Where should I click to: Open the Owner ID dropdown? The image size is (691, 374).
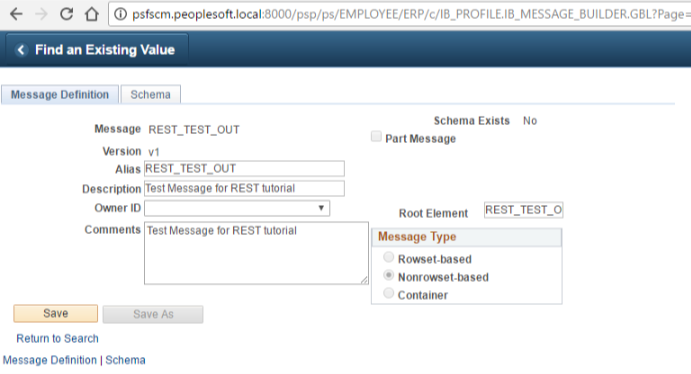(237, 208)
